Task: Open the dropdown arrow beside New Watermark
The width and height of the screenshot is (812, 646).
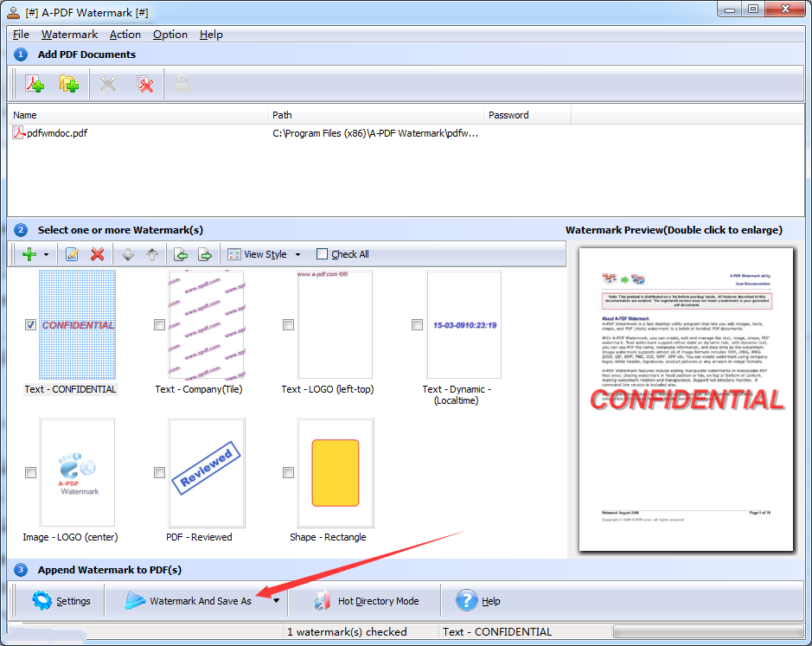Action: (46, 254)
